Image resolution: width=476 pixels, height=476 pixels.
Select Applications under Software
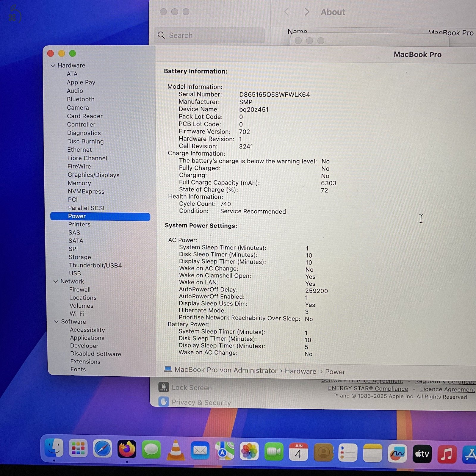[87, 338]
